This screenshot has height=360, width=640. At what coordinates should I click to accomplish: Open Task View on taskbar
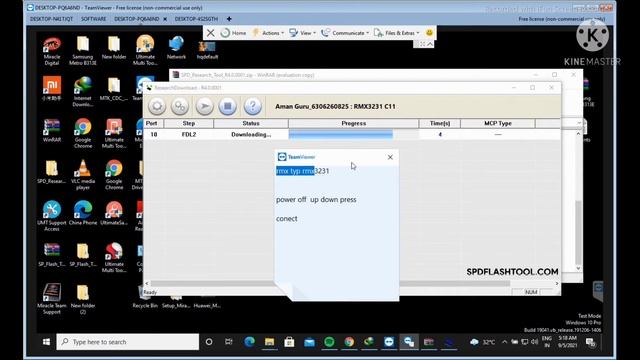[x=229, y=342]
